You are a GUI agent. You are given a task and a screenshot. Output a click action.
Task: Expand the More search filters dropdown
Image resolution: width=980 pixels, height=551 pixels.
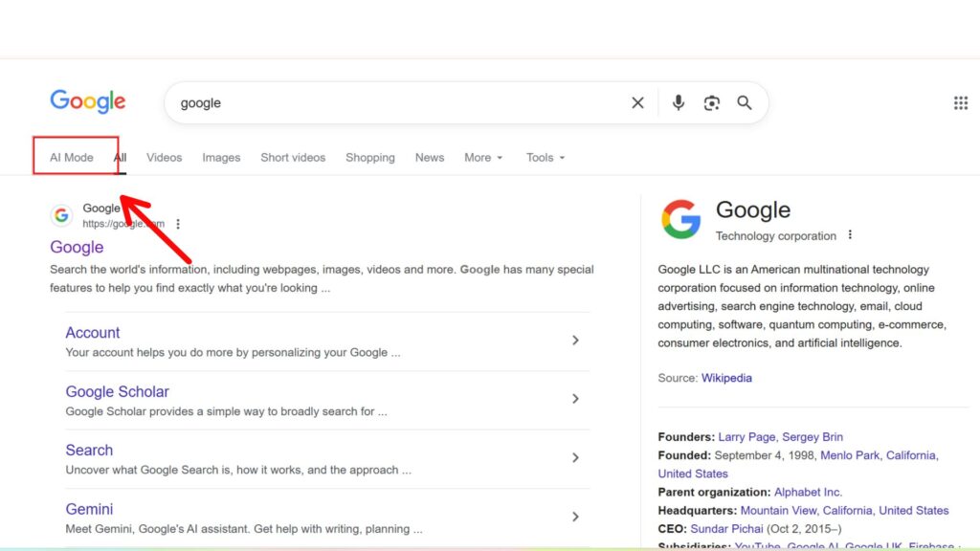(483, 158)
